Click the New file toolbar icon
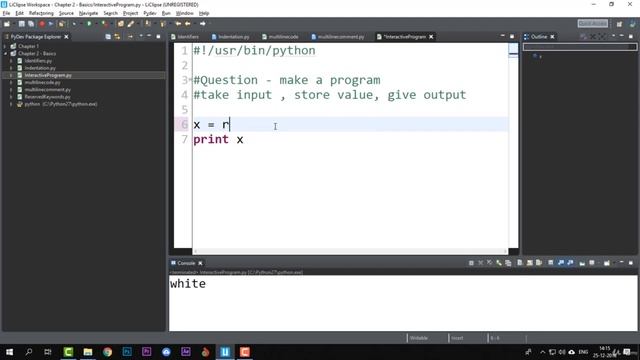Viewport: 640px width, 360px height. click(7, 24)
